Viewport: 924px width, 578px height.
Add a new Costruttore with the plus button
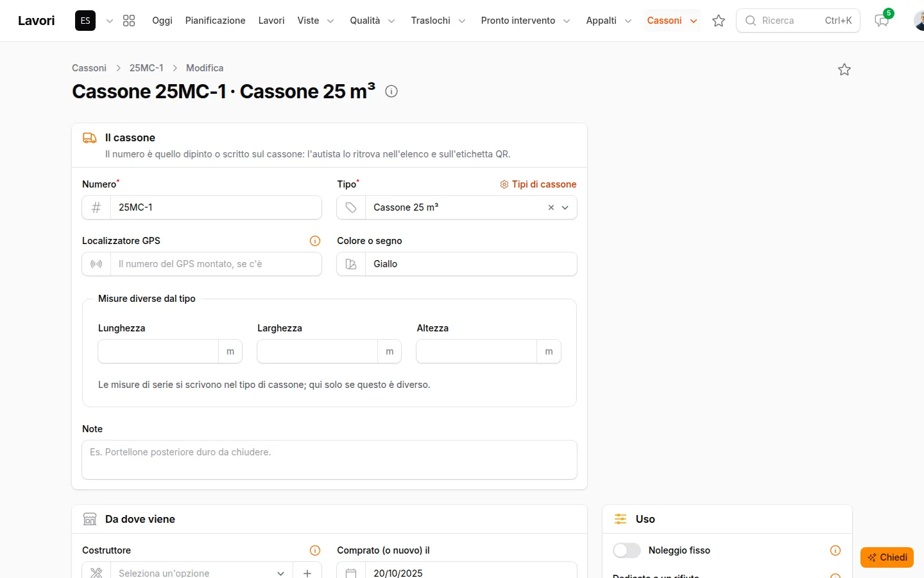point(307,573)
